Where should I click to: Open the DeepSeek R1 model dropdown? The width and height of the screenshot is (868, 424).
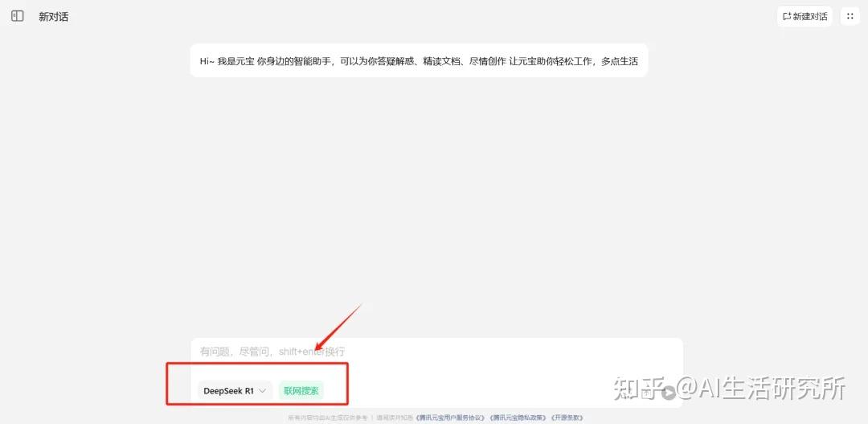pos(235,391)
